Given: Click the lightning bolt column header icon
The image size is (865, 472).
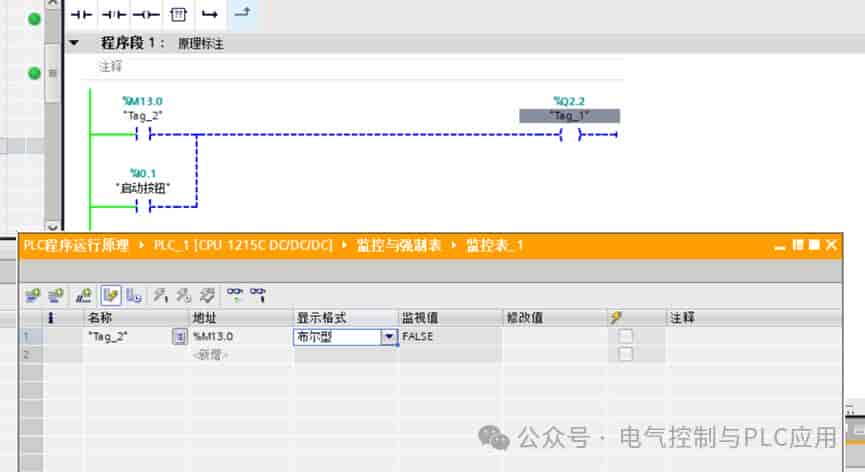Looking at the screenshot, I should click(616, 318).
